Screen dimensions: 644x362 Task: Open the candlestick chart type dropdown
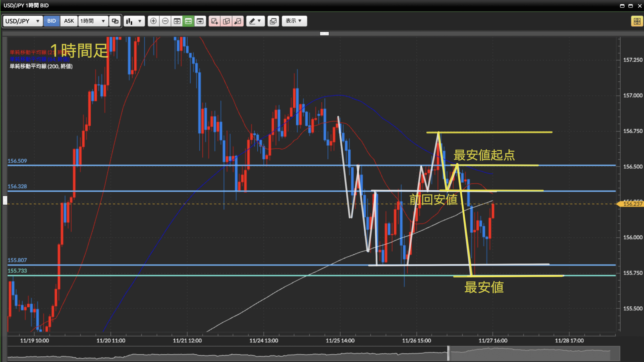134,21
